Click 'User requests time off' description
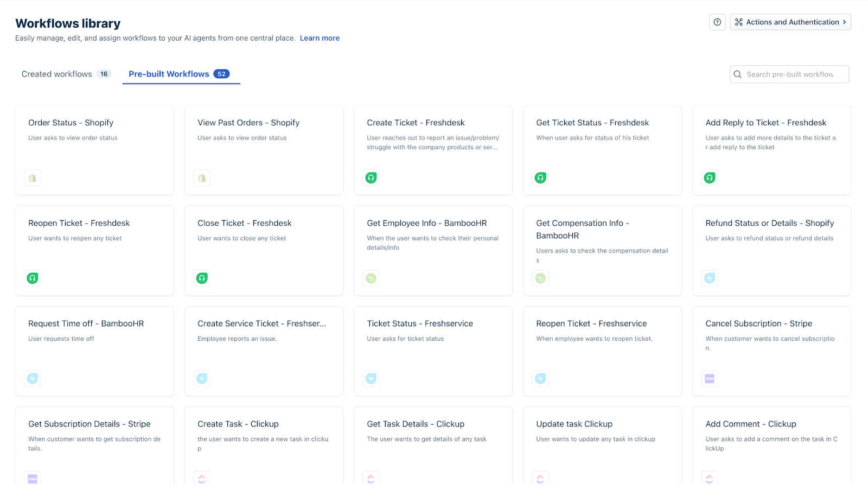 click(61, 339)
